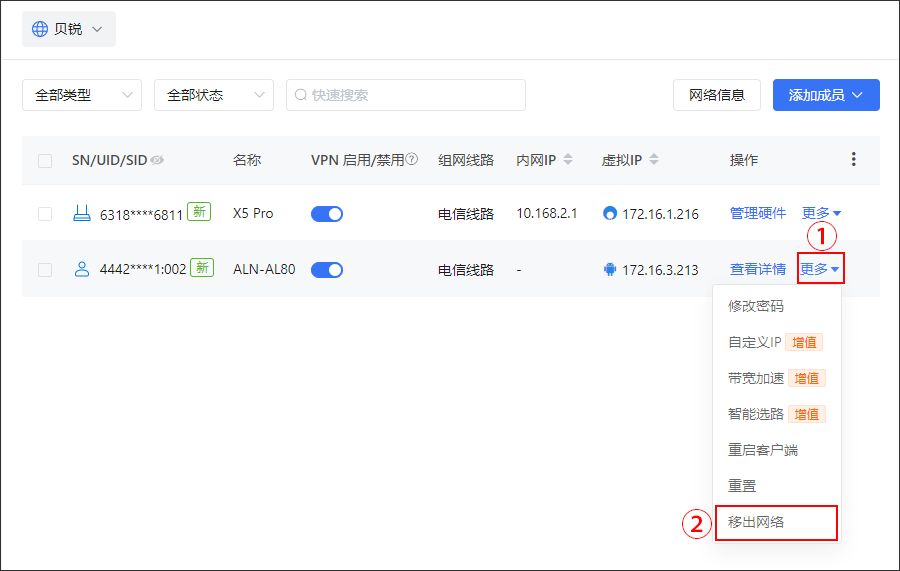Choose 带宽加速 from the dropdown menu

(x=777, y=379)
